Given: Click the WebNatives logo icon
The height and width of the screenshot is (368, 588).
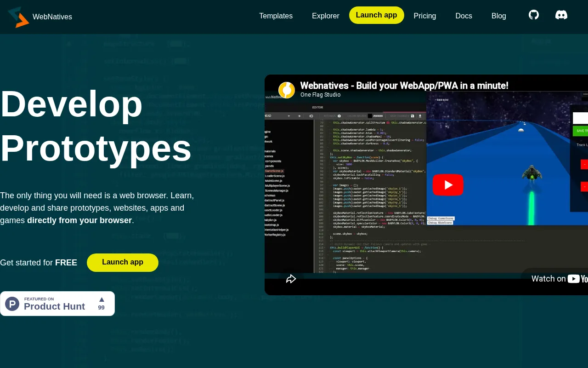Looking at the screenshot, I should 18,17.
